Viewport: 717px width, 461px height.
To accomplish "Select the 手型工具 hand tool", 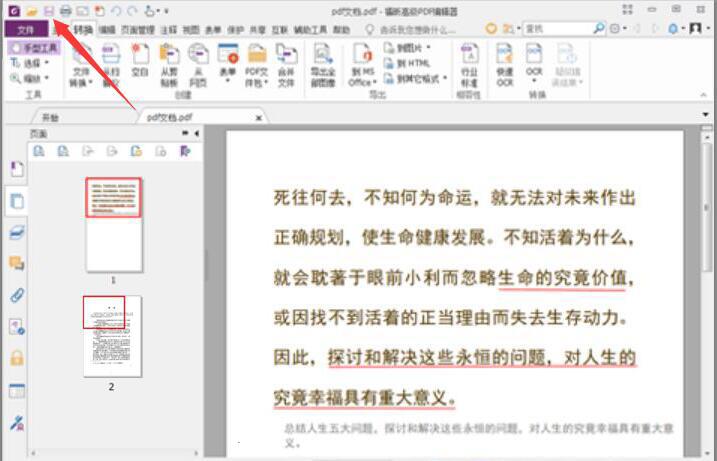I will 34,48.
